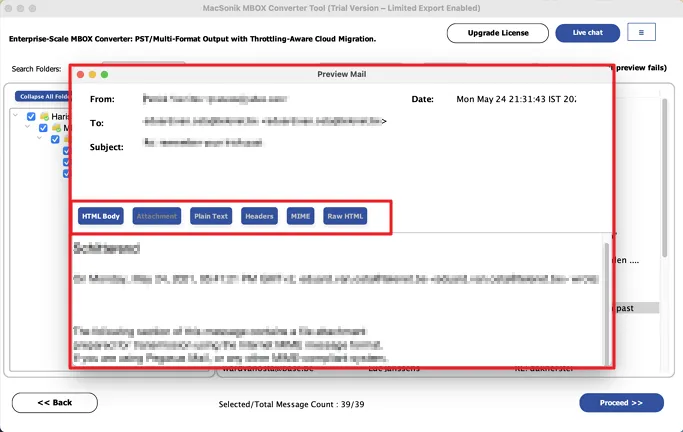
Task: Collapse the M subfolder chevron
Action: click(27, 127)
